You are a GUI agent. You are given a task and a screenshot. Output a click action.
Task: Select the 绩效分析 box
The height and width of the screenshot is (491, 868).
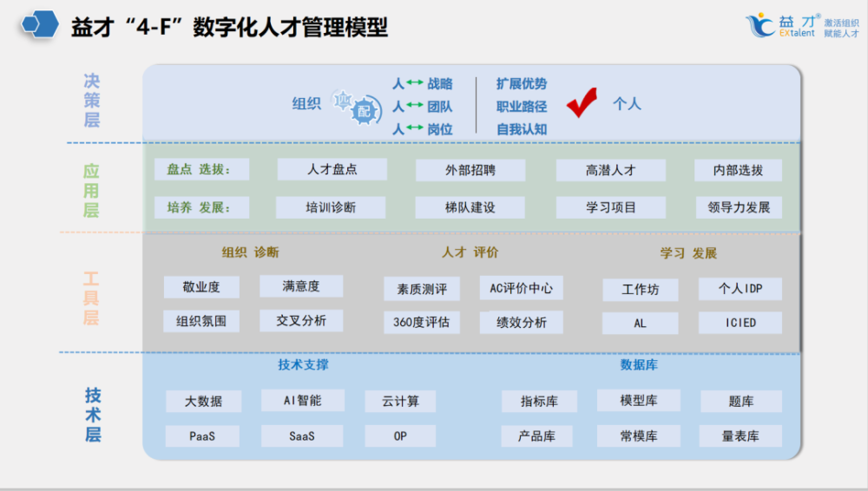pyautogui.click(x=521, y=322)
